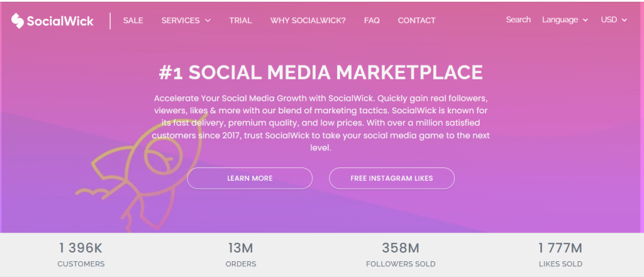Open the WHY SOCIALWICK? page
644x277 pixels.
[x=308, y=20]
